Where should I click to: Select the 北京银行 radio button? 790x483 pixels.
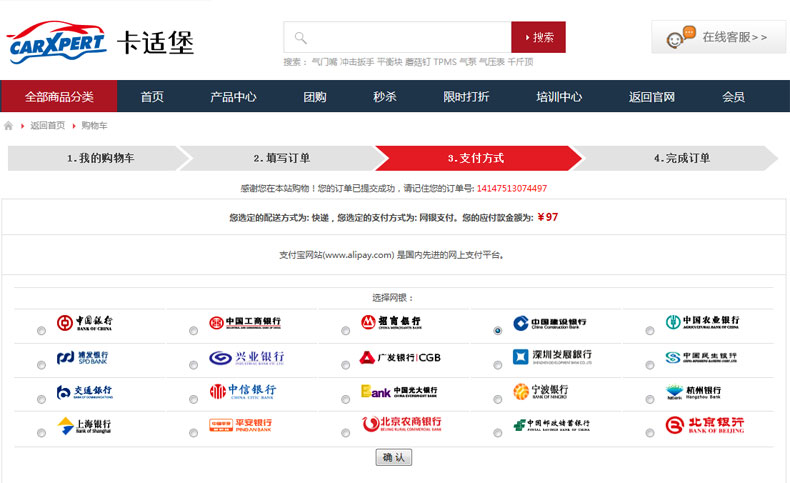coord(650,433)
